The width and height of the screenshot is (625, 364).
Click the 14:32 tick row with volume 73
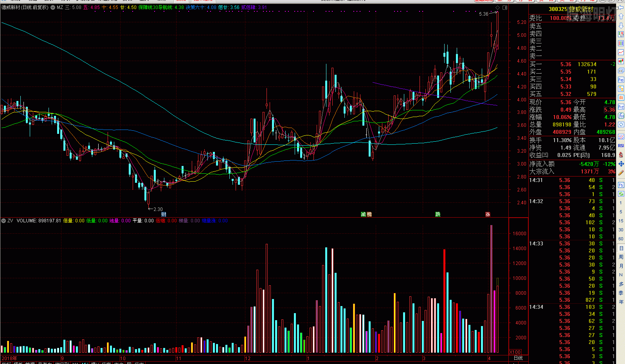click(572, 201)
